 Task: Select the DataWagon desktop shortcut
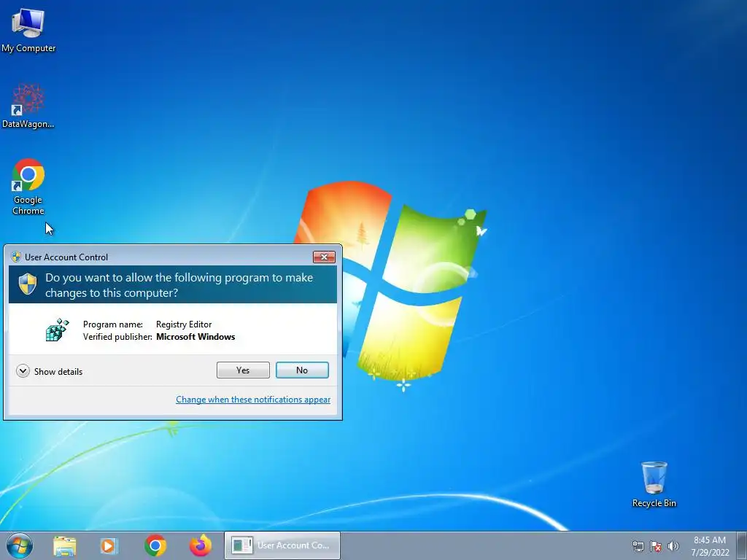[28, 106]
